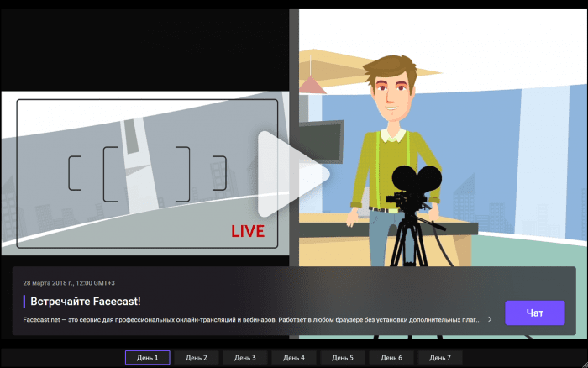
Task: Click the date 28 марта 2018 г., 12:00 GMT+3
Action: pyautogui.click(x=69, y=283)
